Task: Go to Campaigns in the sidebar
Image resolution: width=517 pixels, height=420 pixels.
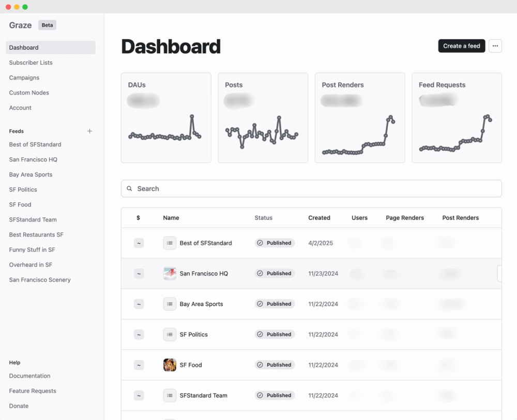Action: (x=24, y=78)
